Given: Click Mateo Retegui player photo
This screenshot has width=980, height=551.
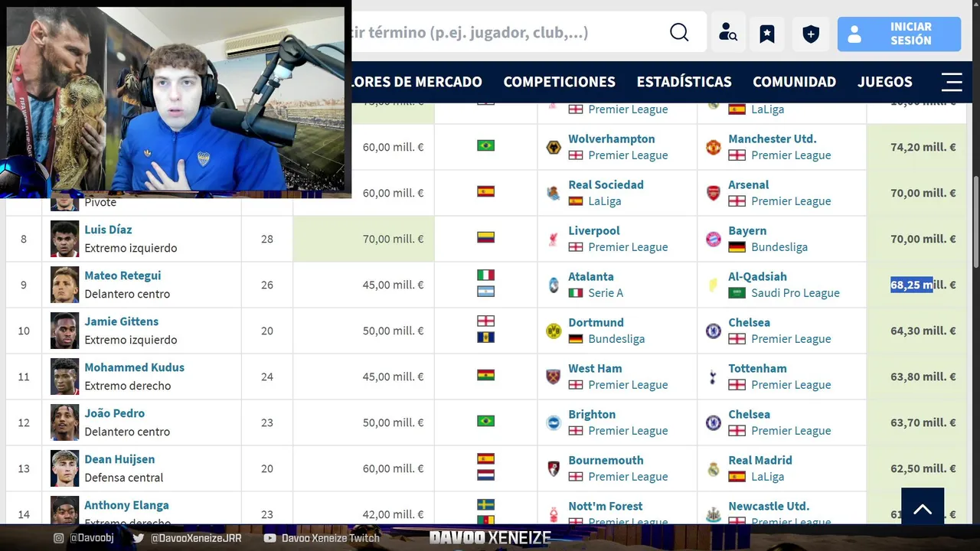Looking at the screenshot, I should pos(65,285).
